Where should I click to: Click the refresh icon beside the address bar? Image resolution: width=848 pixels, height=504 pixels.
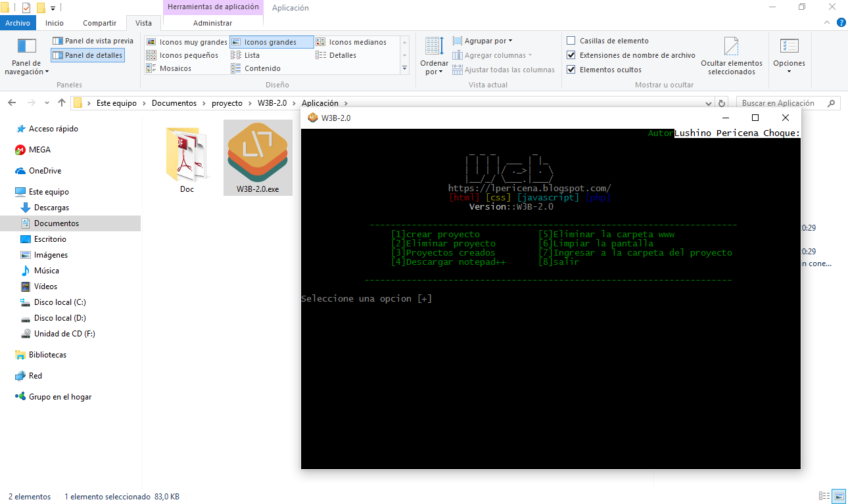(722, 103)
